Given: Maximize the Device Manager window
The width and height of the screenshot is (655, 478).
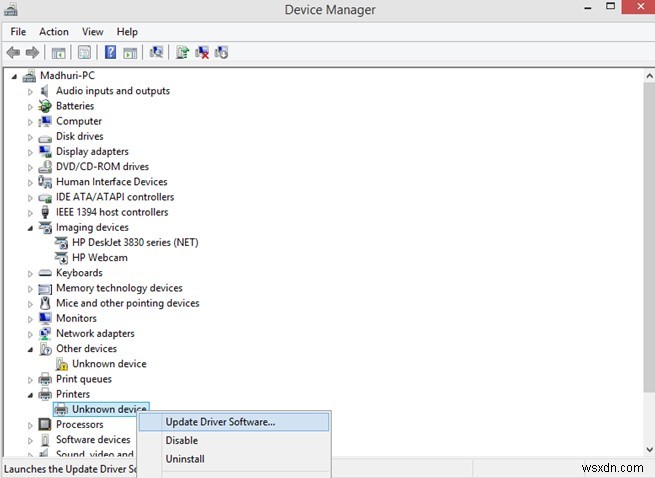Looking at the screenshot, I should tap(610, 7).
